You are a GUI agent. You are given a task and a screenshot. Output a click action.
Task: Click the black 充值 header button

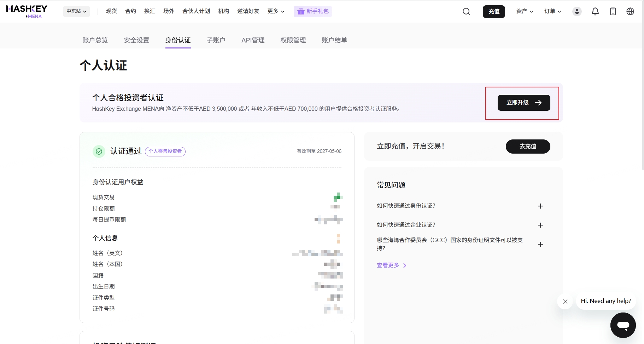pos(494,12)
